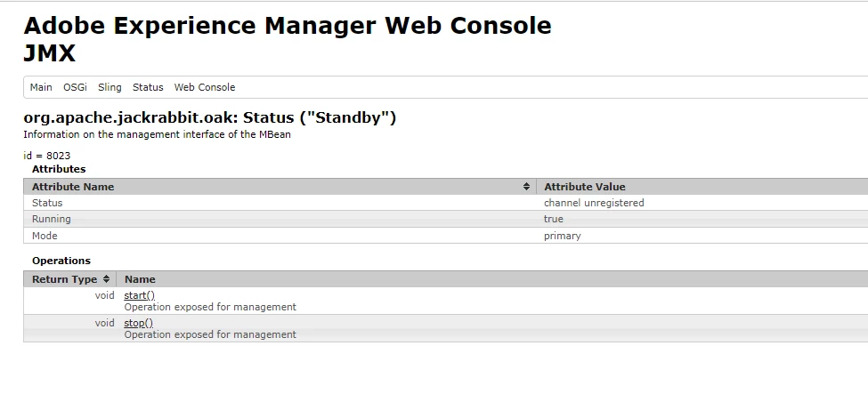Screen dimensions: 868x402
Task: Click the Operations section label
Action: coord(61,261)
